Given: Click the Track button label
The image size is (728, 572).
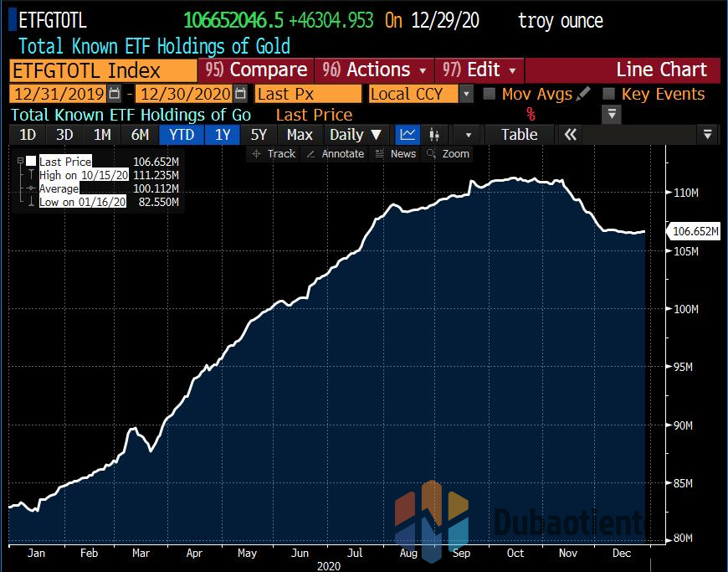Looking at the screenshot, I should click(281, 154).
